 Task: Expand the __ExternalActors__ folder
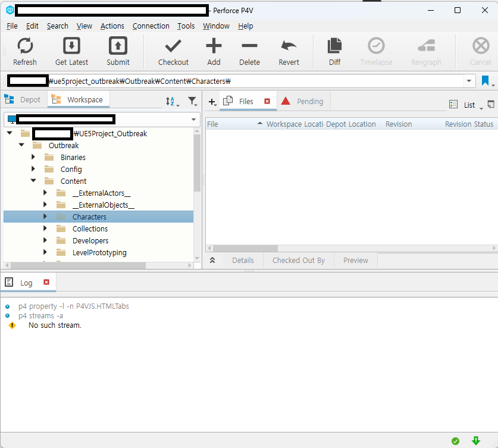tap(45, 192)
